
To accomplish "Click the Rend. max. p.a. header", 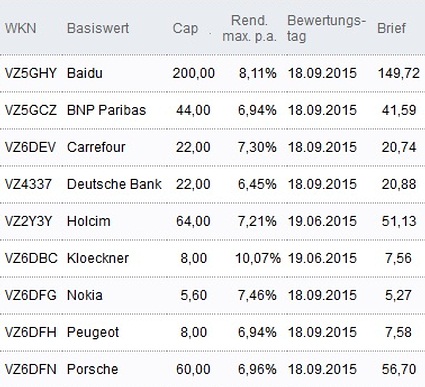I will (250, 28).
